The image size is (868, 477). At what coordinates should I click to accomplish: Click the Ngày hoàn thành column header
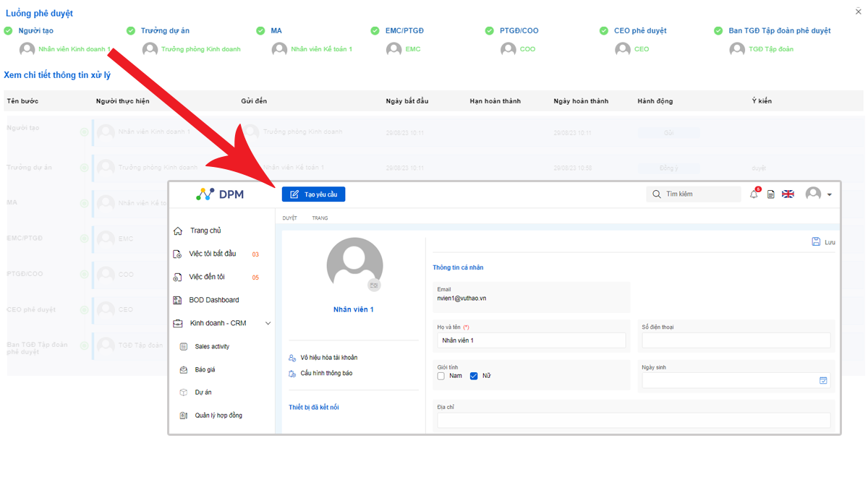(x=581, y=101)
